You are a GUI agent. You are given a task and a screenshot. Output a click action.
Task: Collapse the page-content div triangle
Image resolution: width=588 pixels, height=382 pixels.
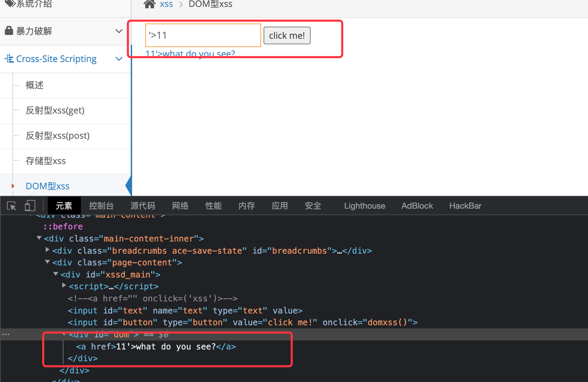(47, 262)
